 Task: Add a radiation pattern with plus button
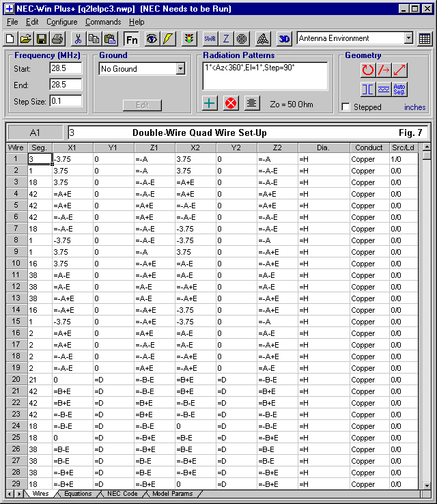point(210,103)
